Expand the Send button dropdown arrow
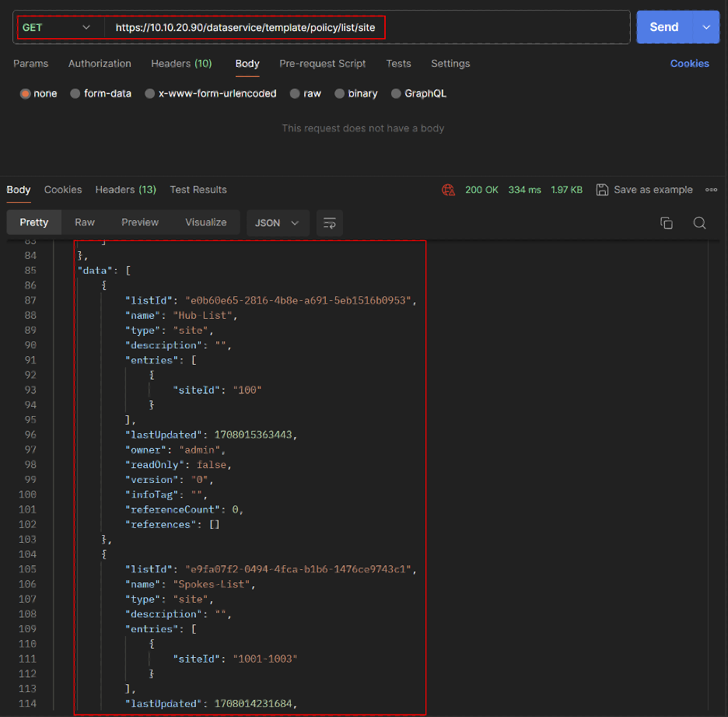Screen dimensions: 728x717 tap(706, 26)
